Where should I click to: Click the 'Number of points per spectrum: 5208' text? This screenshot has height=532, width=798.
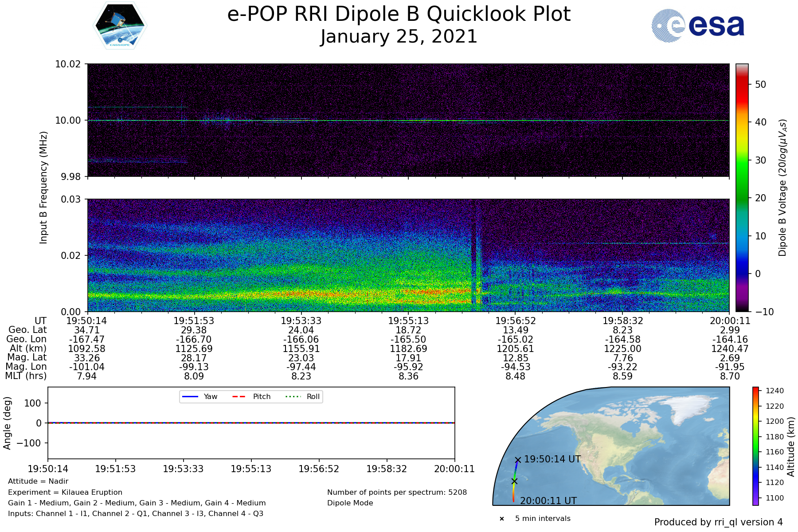pos(397,492)
